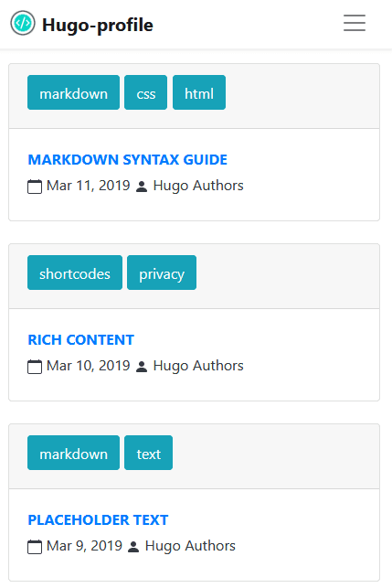This screenshot has height=588, width=392.
Task: Click author icon on Rich Content card
Action: [x=142, y=367]
